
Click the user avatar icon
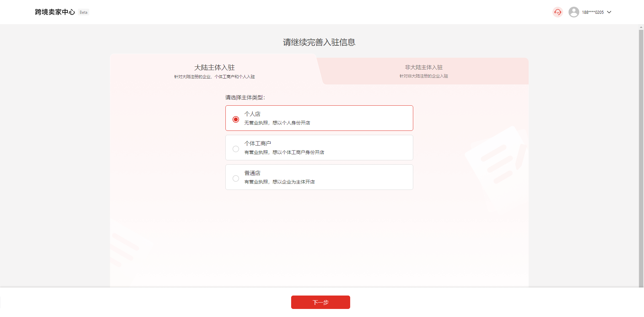click(574, 12)
